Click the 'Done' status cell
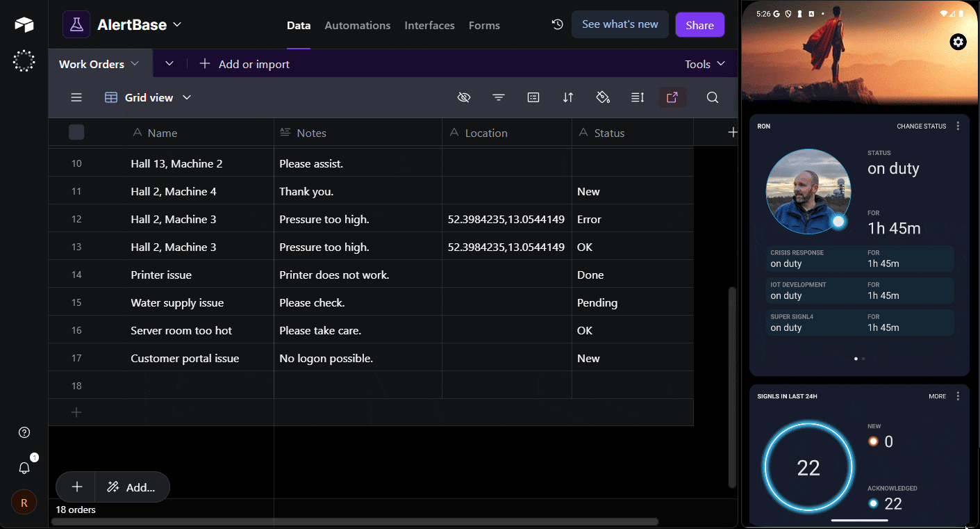The height and width of the screenshot is (529, 980). coord(633,275)
